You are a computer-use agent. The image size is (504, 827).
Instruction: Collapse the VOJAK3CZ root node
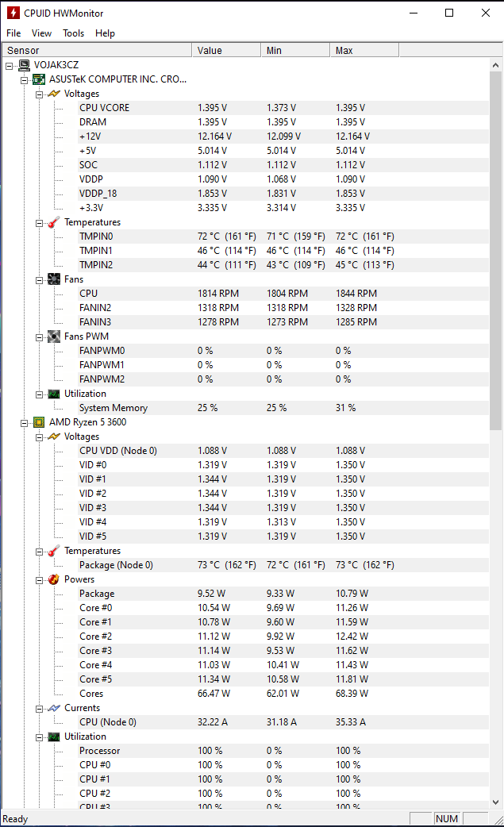coord(10,65)
